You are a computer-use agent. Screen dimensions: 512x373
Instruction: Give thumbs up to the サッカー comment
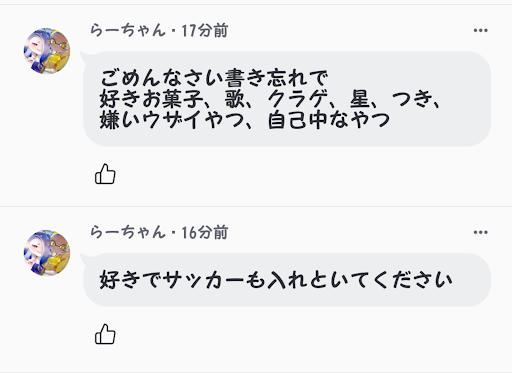[105, 334]
